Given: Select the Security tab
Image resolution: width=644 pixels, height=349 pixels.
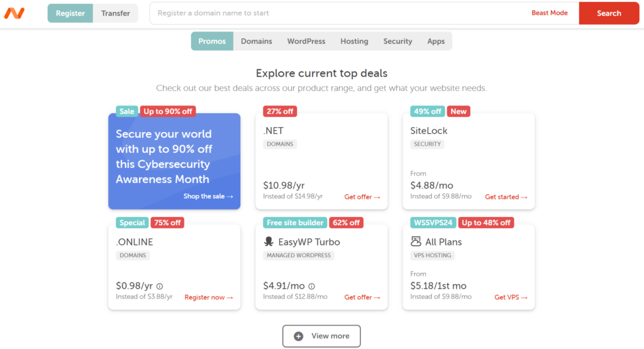Looking at the screenshot, I should [397, 41].
